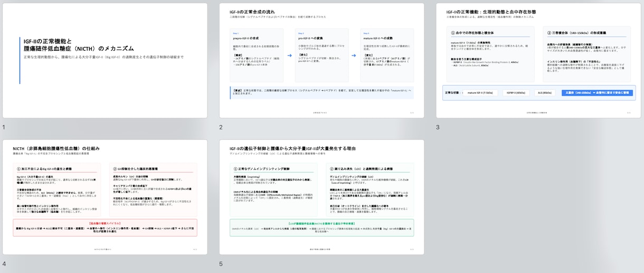Click the title 'IGF-IIの正常機能と' on slide 1
Image resolution: width=644 pixels, height=273 pixels.
tap(48, 41)
